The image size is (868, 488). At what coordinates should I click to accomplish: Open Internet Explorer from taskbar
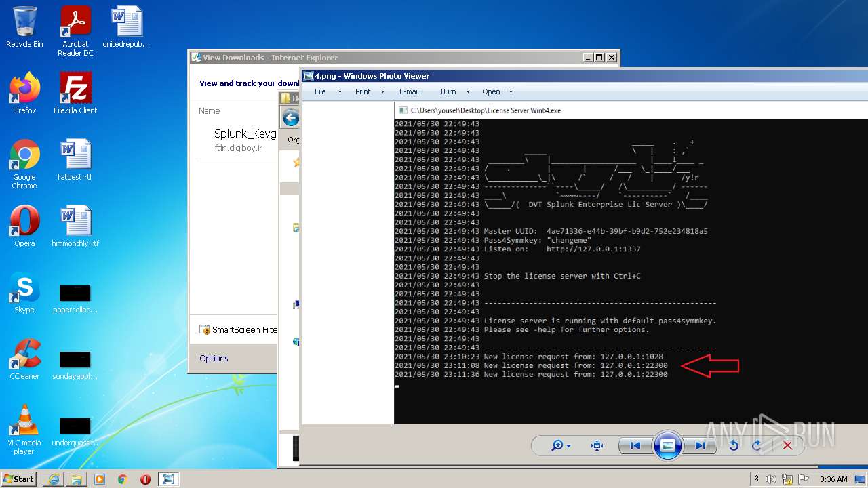(x=54, y=479)
